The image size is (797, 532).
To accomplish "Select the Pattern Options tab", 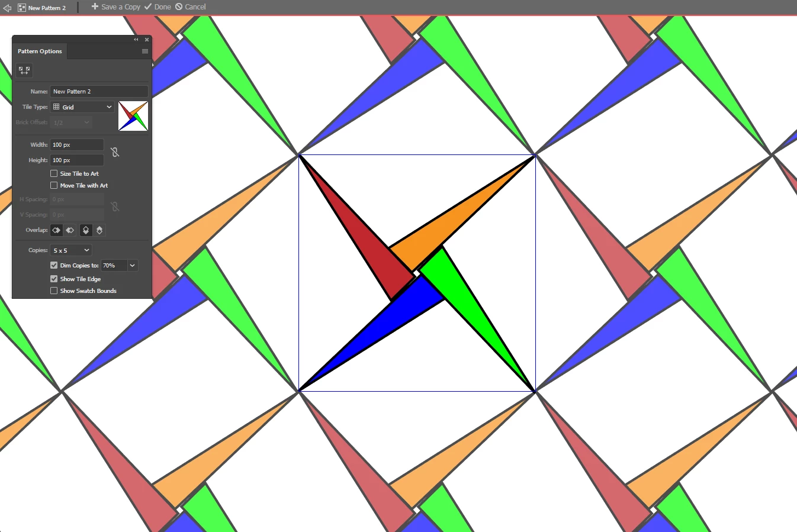I will pos(40,51).
